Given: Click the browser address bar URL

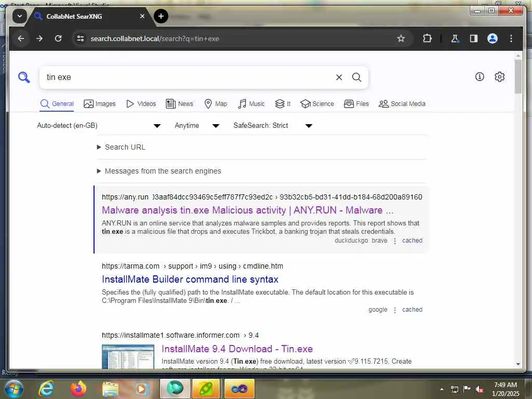Looking at the screenshot, I should pos(155,38).
